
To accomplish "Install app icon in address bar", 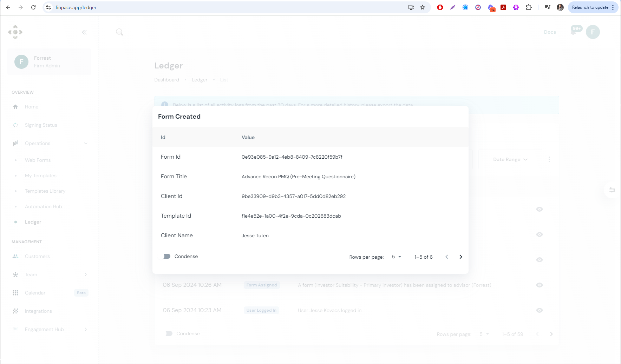I will [x=411, y=7].
